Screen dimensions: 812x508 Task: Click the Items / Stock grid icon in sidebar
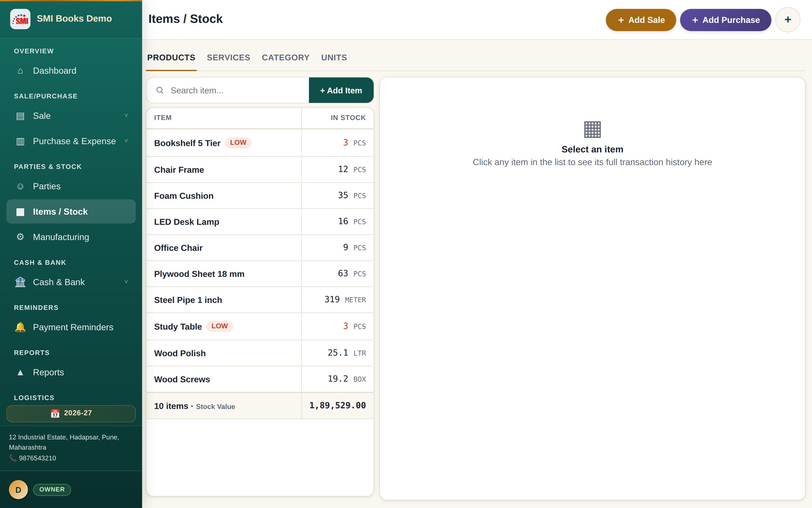(x=20, y=212)
